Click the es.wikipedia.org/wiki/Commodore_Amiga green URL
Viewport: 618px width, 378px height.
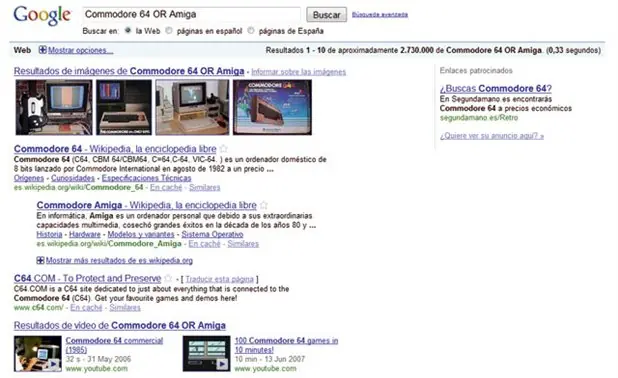pyautogui.click(x=109, y=244)
